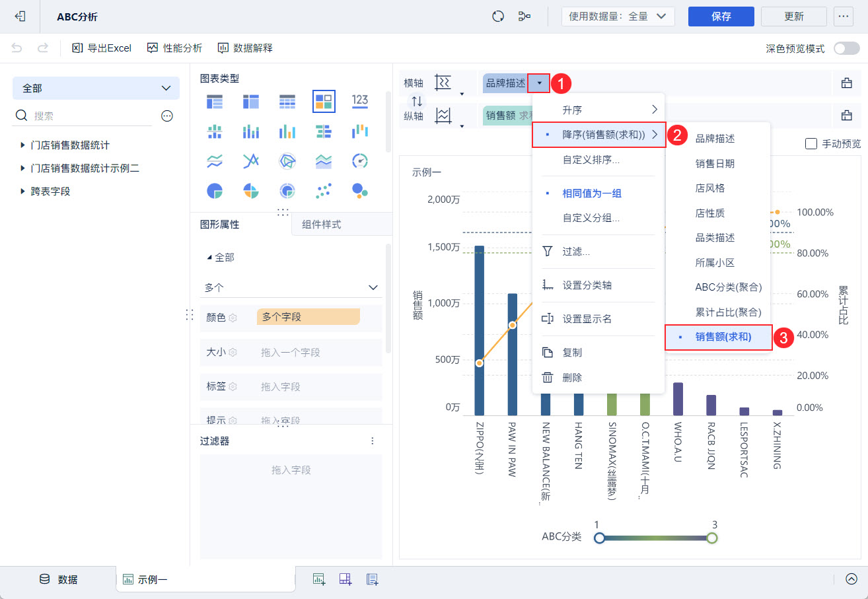Open the data lineage icon in header
Screen dimensions: 868x599
tap(524, 17)
